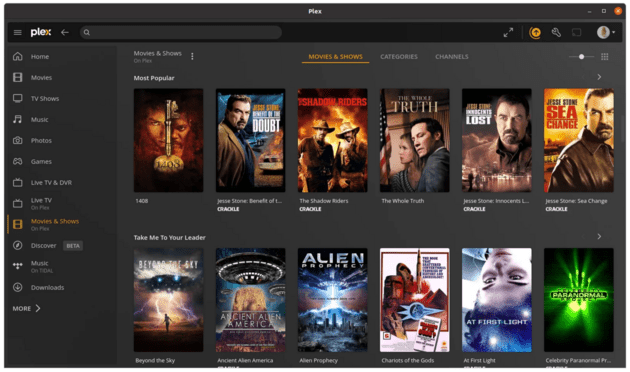Open the Live TV & DVR icon
Screen dimensions: 630x372
coord(18,182)
